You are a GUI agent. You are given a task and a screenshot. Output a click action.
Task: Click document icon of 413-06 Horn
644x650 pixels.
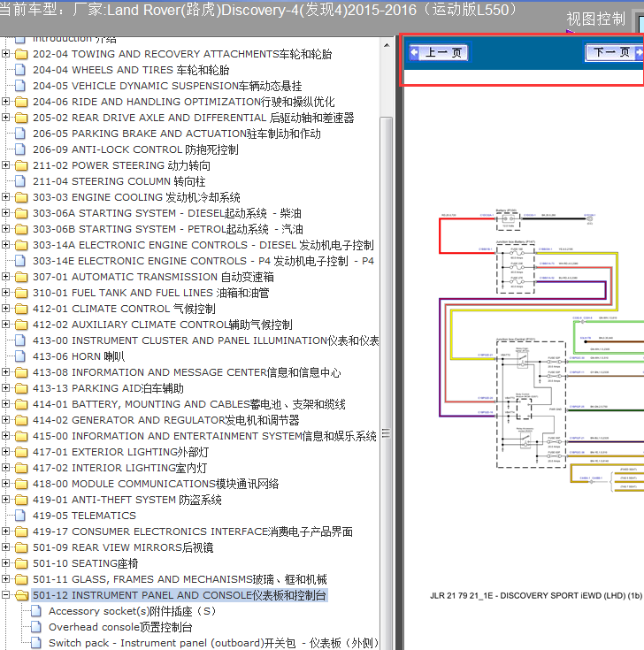pos(20,356)
